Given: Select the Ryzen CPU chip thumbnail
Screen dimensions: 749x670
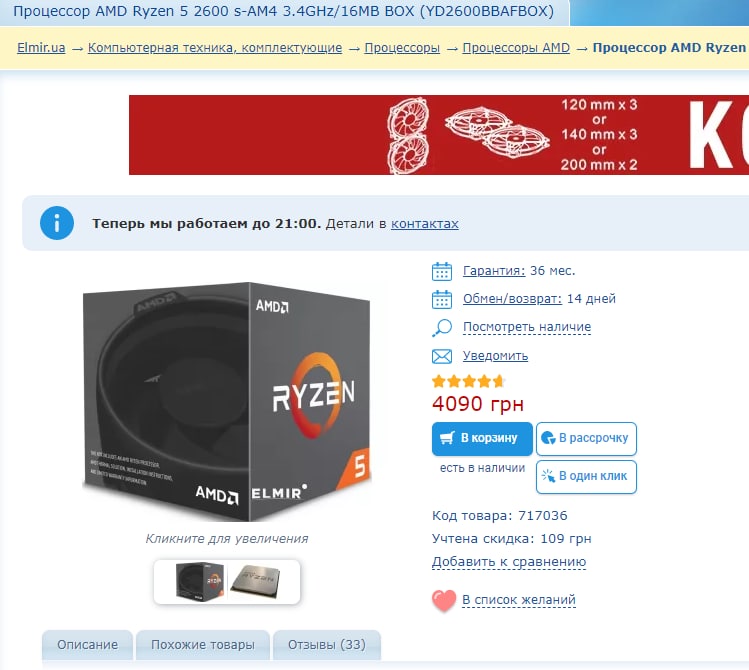Looking at the screenshot, I should click(255, 581).
